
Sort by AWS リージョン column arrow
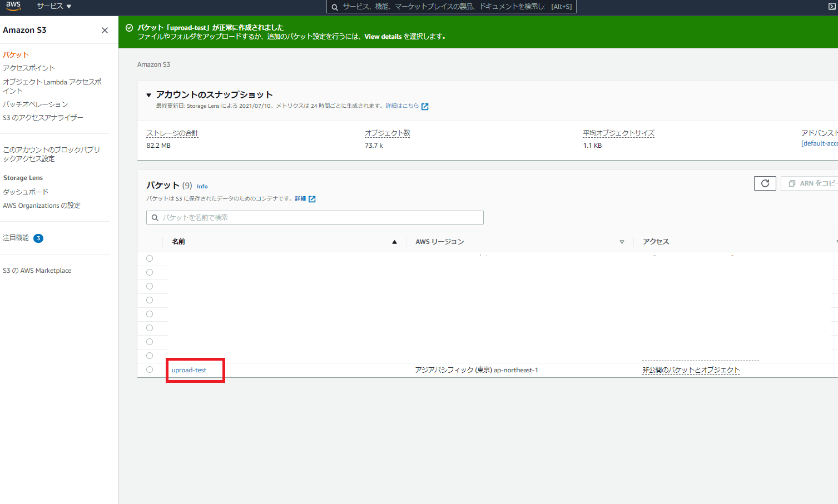[x=622, y=242]
